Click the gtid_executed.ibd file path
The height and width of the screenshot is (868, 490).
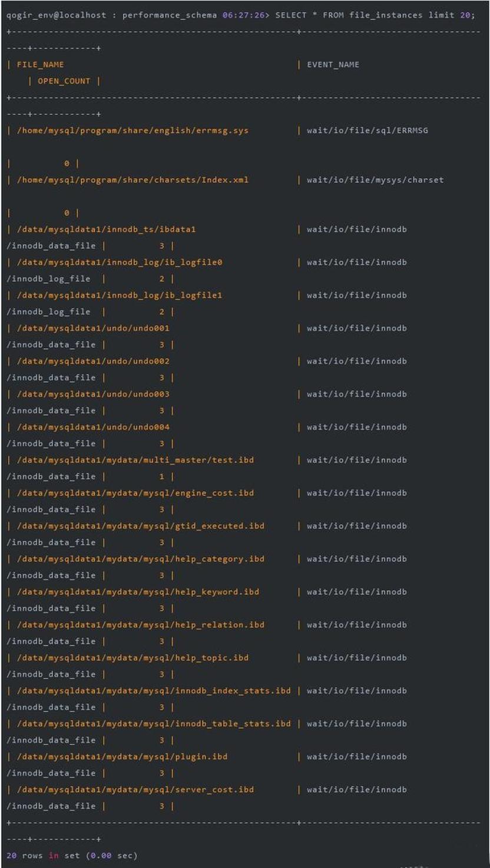tap(141, 526)
